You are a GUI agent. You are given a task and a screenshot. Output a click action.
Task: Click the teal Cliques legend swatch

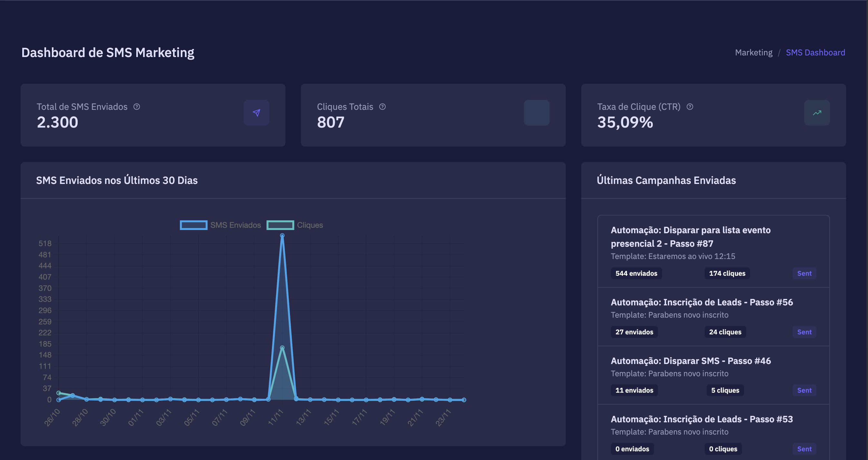click(x=280, y=225)
